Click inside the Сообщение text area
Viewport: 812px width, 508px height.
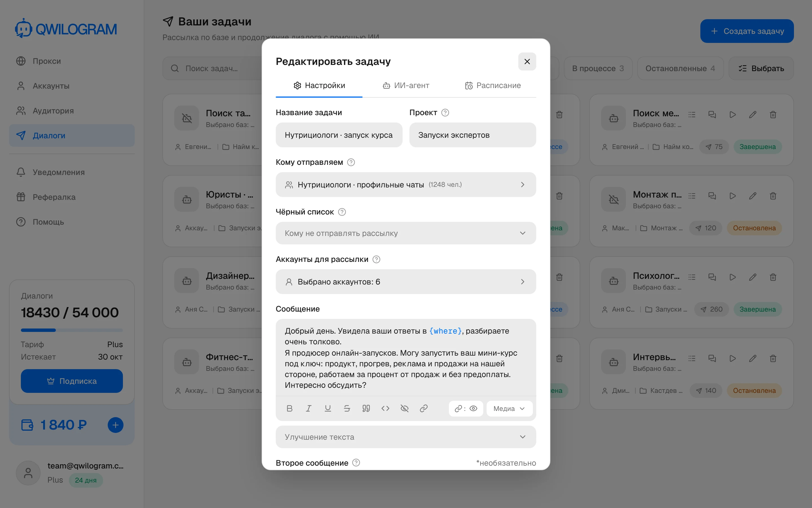pos(406,358)
